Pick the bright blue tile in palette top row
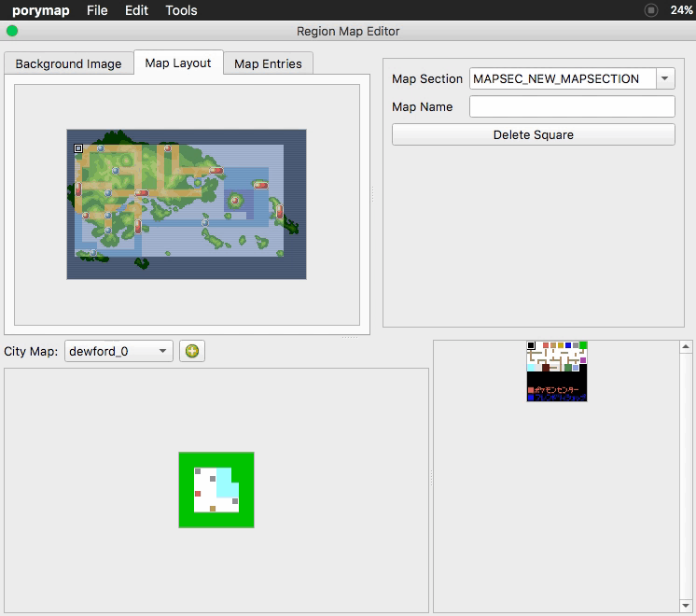This screenshot has height=616, width=696. tap(568, 345)
